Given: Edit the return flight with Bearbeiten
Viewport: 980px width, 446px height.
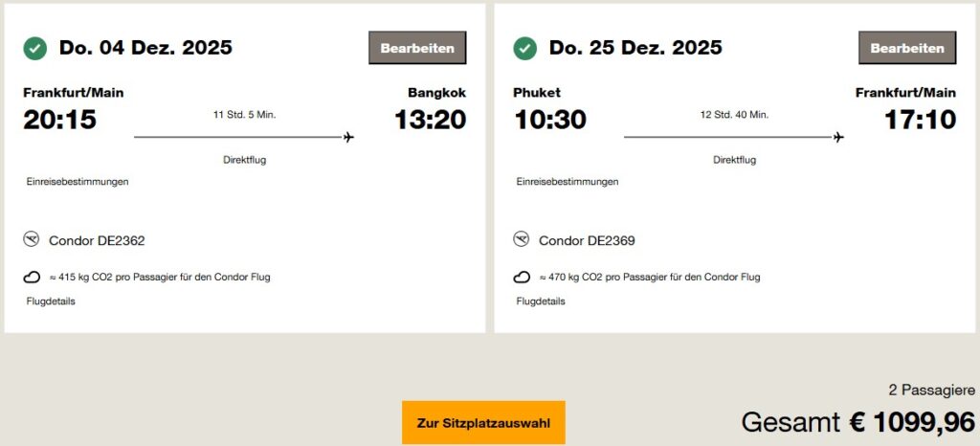Looking at the screenshot, I should [907, 48].
